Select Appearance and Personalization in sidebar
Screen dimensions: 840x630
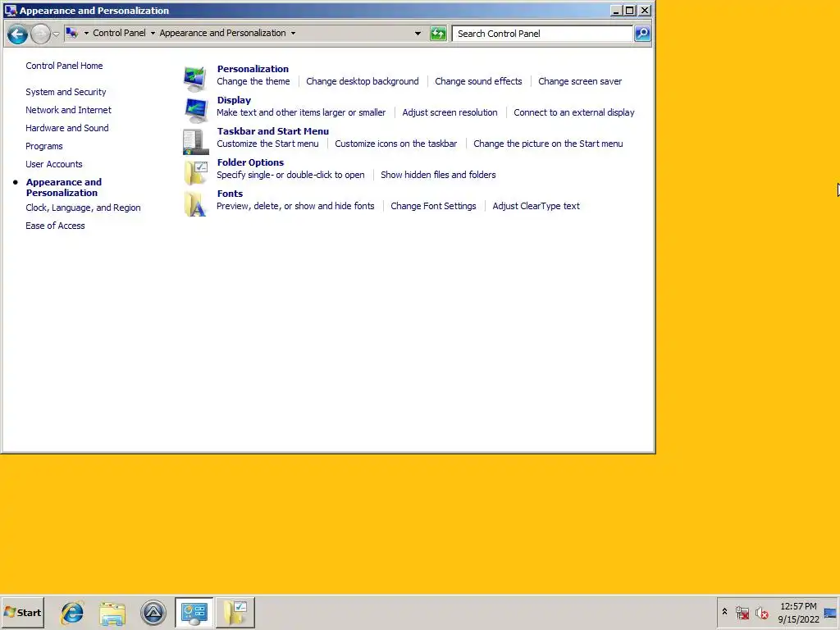pos(64,188)
